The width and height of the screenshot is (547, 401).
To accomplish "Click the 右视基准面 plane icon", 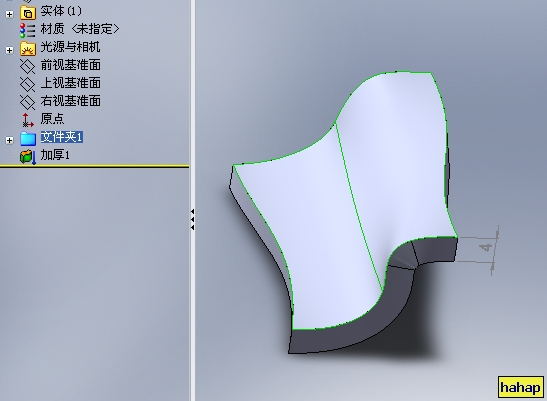I will pyautogui.click(x=28, y=102).
